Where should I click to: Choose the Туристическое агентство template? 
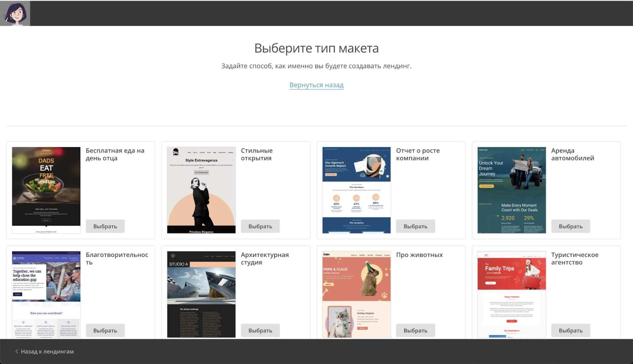(570, 330)
